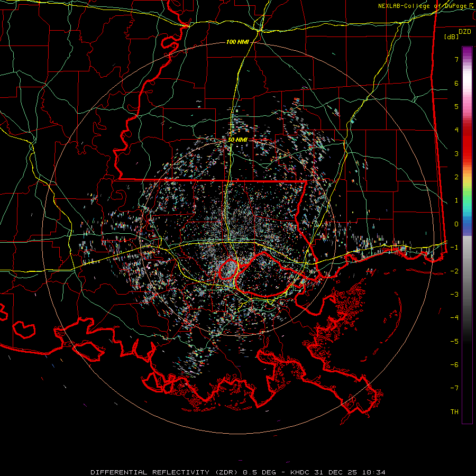This screenshot has height=476, width=476.
Task: Click the 3 value on the color scale
Action: [456, 153]
